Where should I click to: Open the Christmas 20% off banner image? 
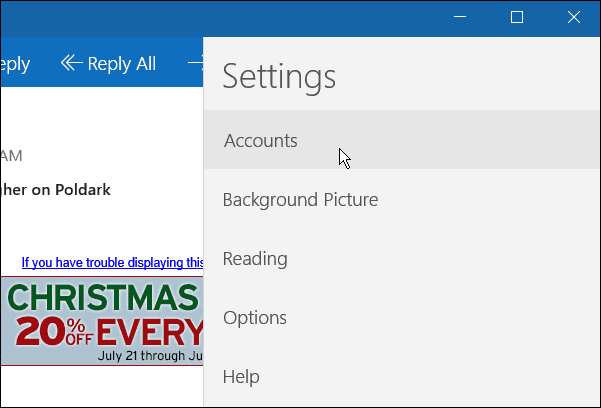point(102,321)
